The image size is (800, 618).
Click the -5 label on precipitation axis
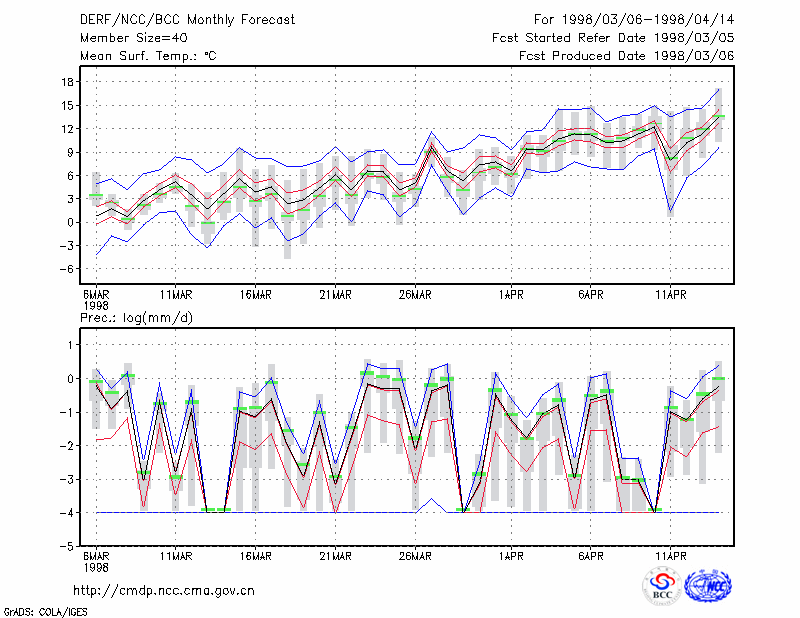pos(66,547)
